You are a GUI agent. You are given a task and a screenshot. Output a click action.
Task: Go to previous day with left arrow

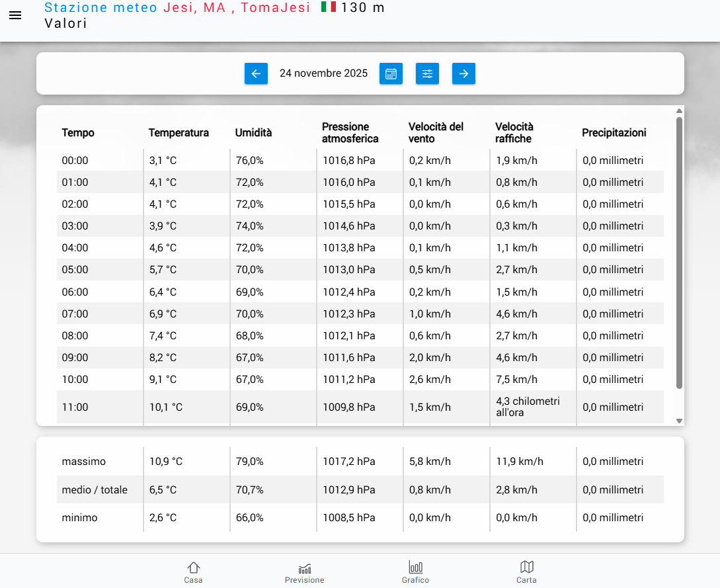(x=256, y=73)
